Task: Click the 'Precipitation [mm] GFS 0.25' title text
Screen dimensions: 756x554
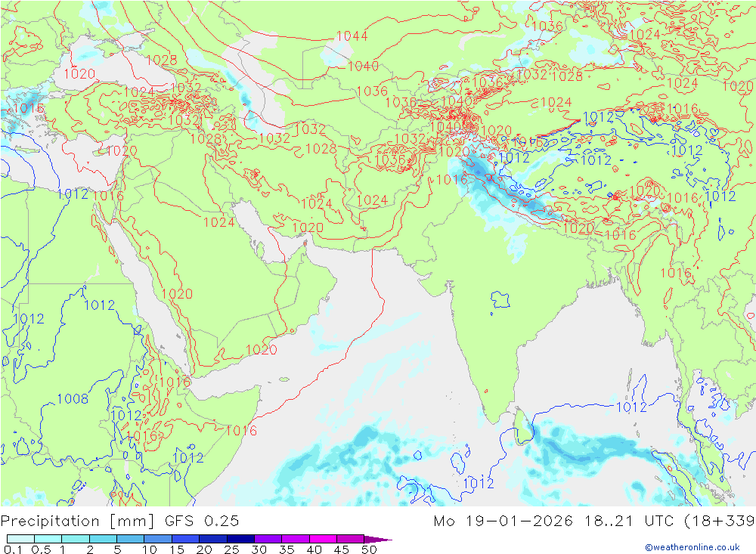Action: pyautogui.click(x=119, y=522)
